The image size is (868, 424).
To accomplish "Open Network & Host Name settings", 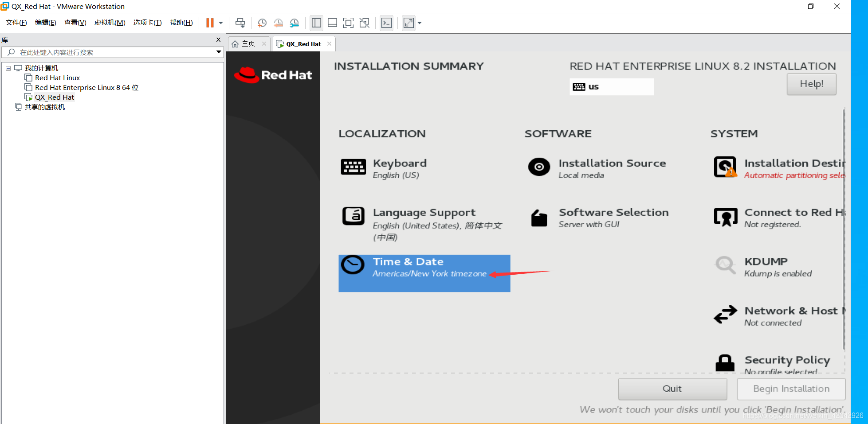I will coord(794,316).
